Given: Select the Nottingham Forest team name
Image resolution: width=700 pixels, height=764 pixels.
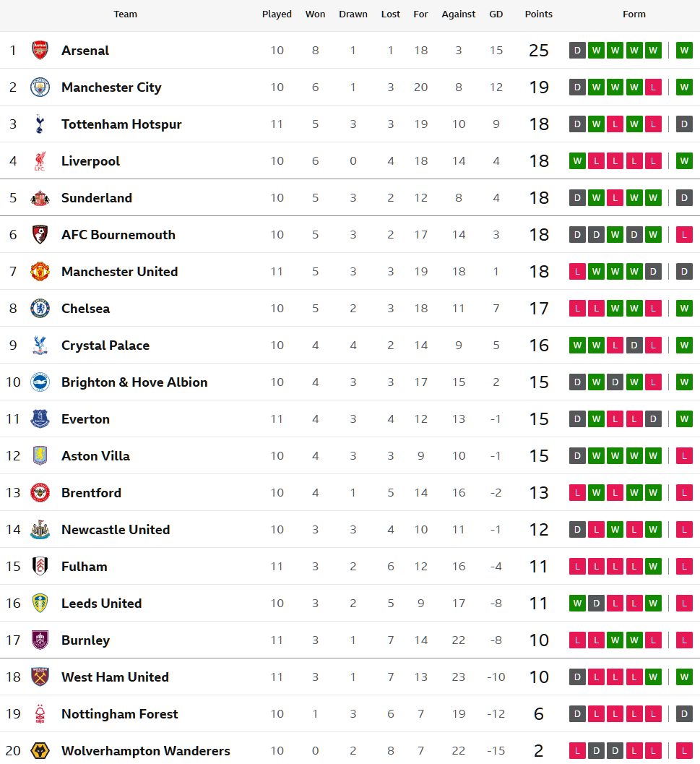Looking at the screenshot, I should (x=120, y=714).
